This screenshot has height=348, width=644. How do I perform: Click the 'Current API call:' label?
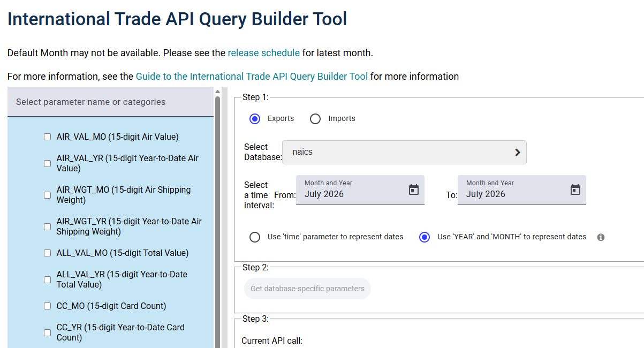click(272, 341)
